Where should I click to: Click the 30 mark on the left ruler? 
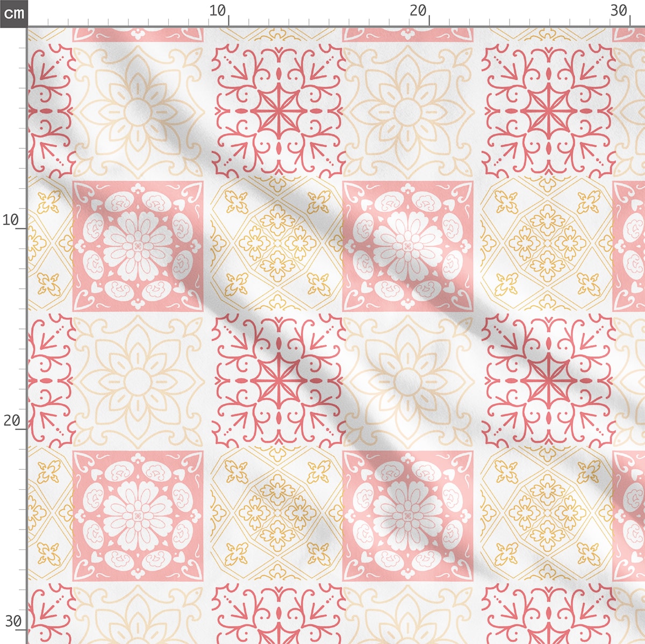click(13, 621)
